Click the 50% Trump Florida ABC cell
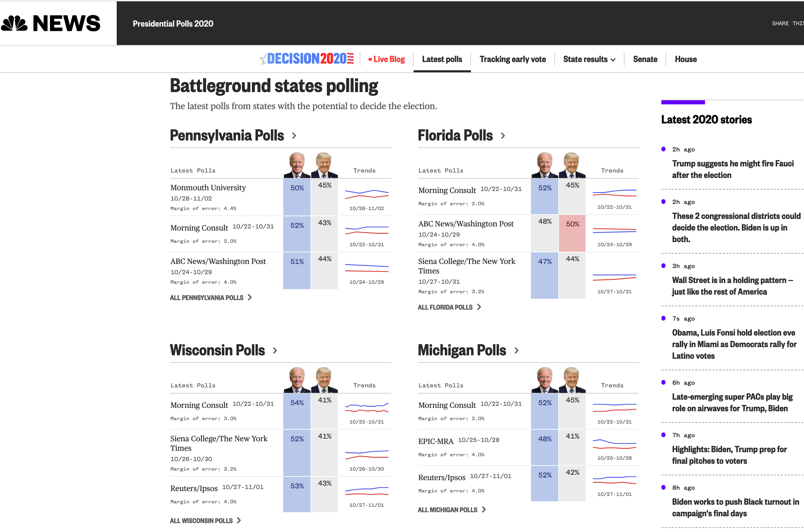 click(572, 233)
